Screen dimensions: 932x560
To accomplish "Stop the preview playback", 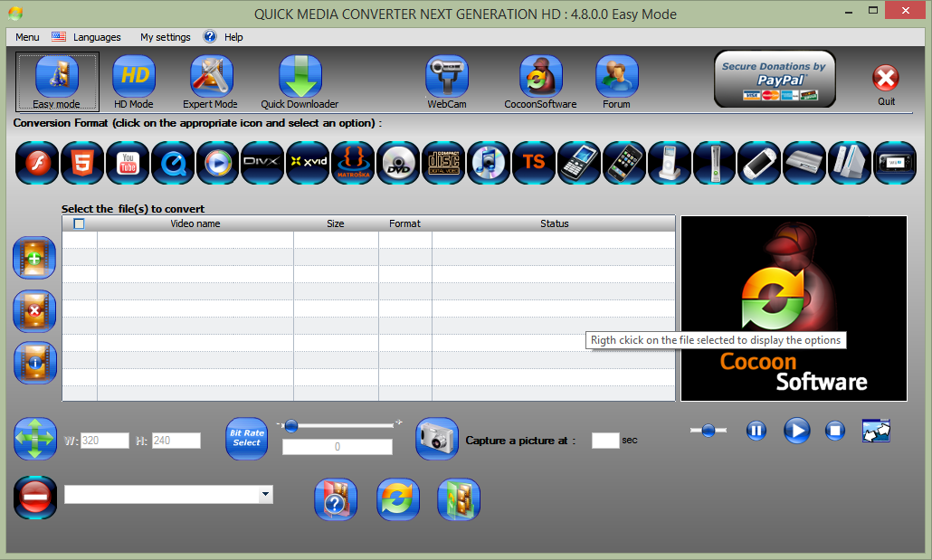I will [x=835, y=431].
